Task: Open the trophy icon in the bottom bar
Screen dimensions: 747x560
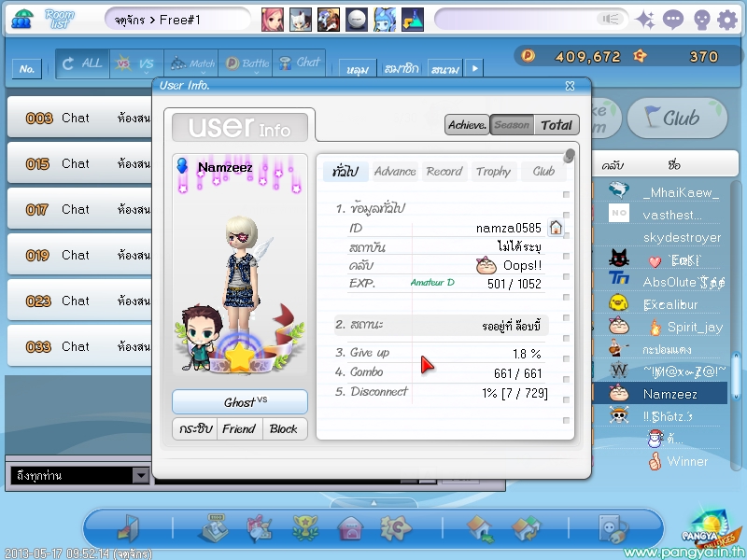Action: 305,528
